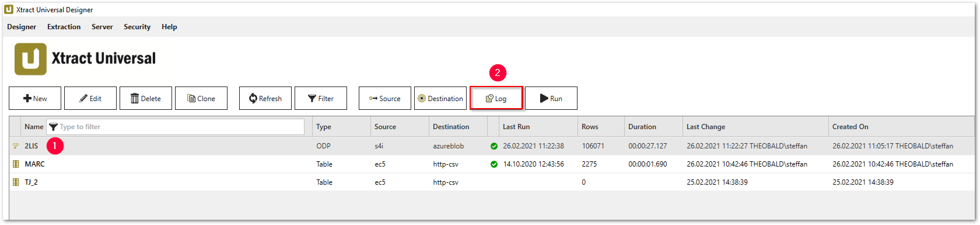Image resolution: width=980 pixels, height=225 pixels.
Task: Click the duration 00:00:01.690
Action: pos(647,164)
